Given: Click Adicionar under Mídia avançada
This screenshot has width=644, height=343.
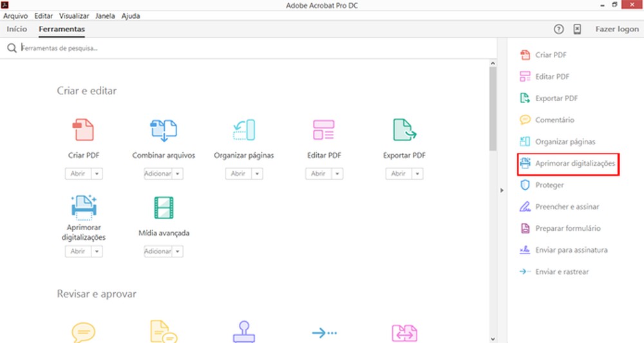Looking at the screenshot, I should [x=158, y=251].
